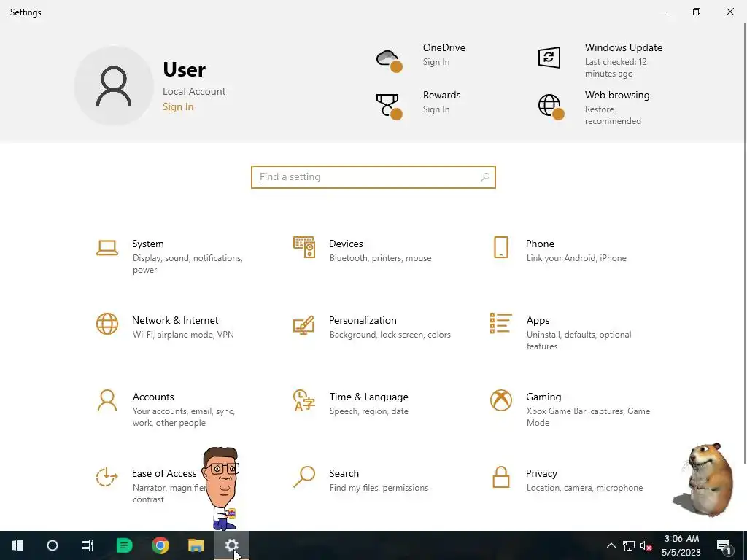Open the Windows Start menu
This screenshot has width=747, height=560.
(18, 545)
